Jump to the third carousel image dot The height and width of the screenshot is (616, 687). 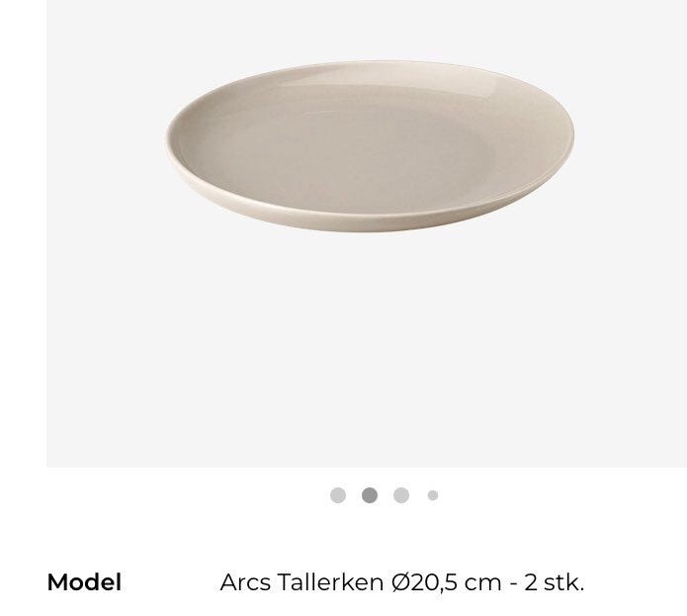[x=401, y=495]
